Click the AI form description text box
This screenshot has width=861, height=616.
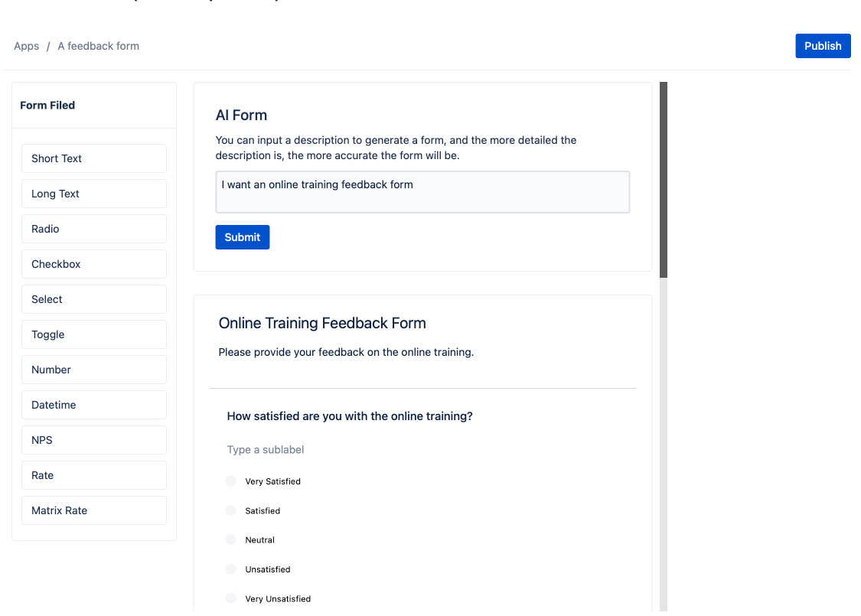point(422,191)
